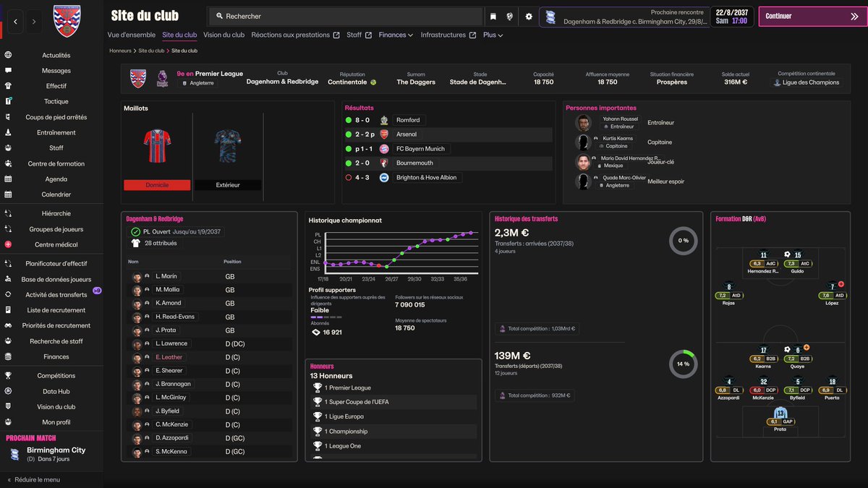The height and width of the screenshot is (488, 868).
Task: Open the Ligue des Champions competition link
Action: pos(807,82)
